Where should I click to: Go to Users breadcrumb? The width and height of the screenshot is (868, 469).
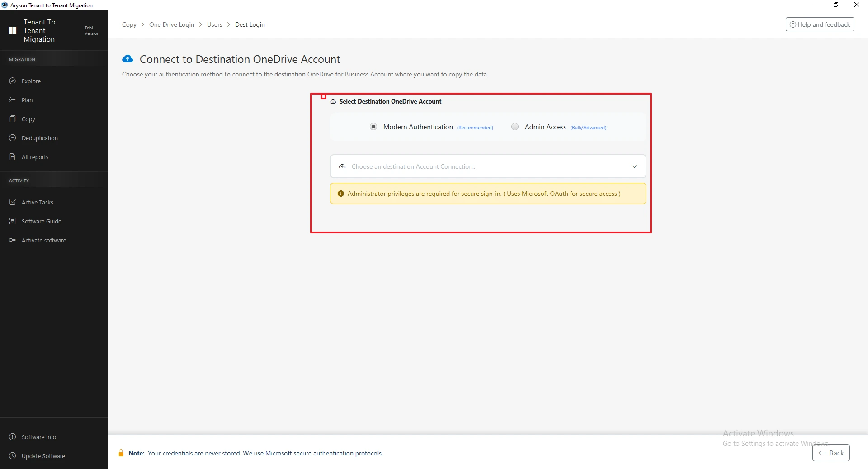(x=215, y=24)
